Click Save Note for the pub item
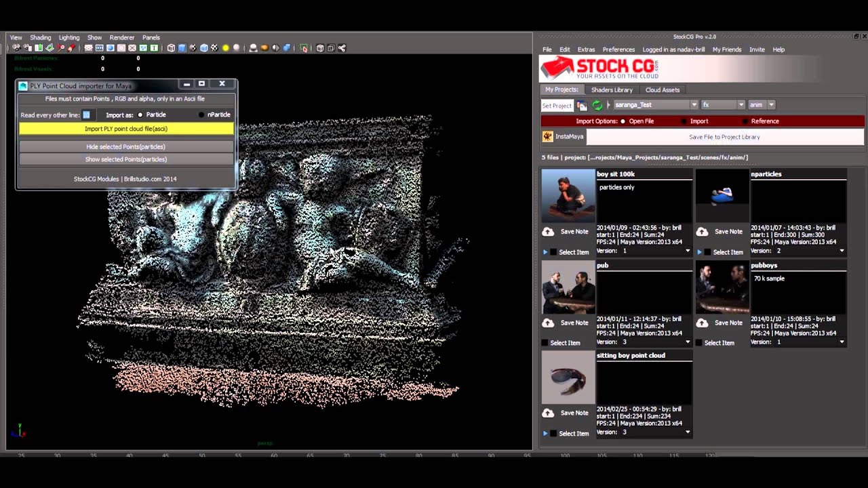Viewport: 868px width, 488px height. [574, 323]
